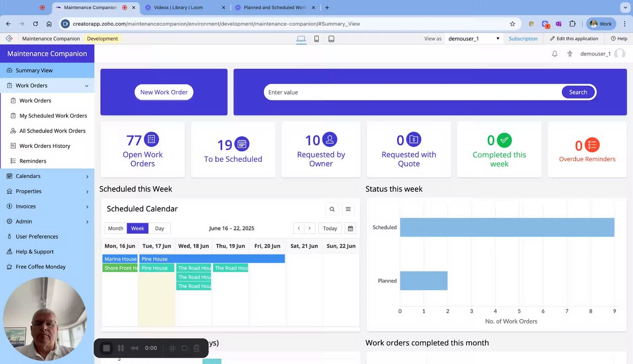This screenshot has width=633, height=364.
Task: Reload the browser page
Action: tap(36, 24)
